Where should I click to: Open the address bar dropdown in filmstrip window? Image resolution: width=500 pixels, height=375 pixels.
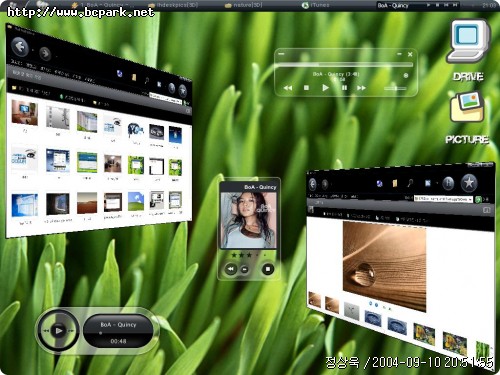pyautogui.click(x=470, y=199)
